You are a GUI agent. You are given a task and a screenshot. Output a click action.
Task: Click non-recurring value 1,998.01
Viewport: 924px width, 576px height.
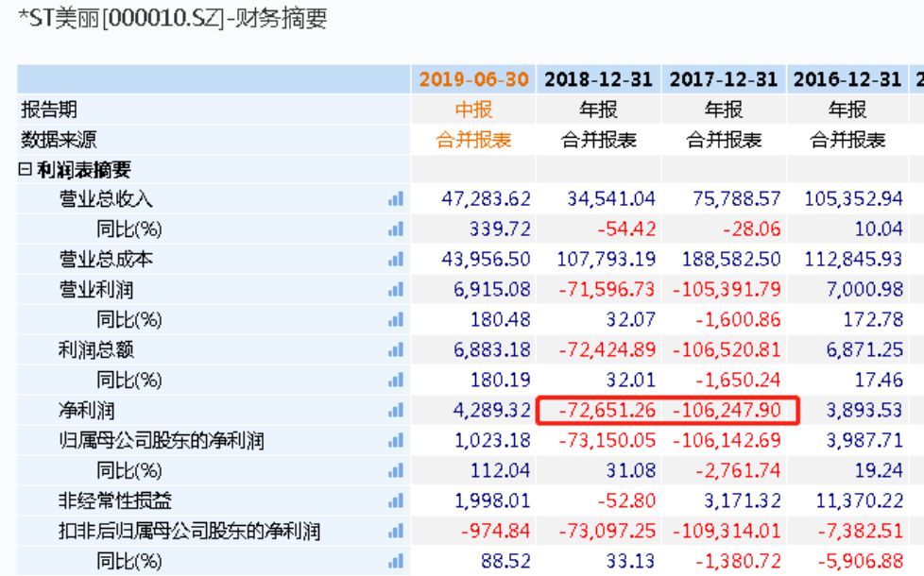(492, 501)
